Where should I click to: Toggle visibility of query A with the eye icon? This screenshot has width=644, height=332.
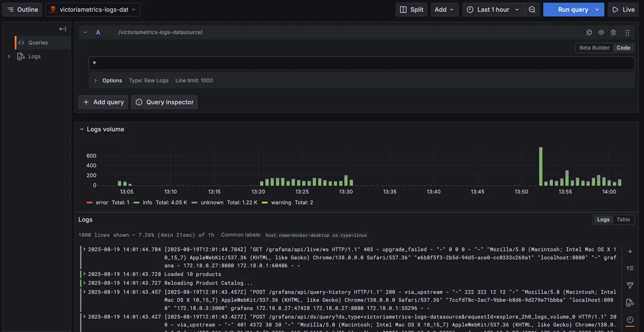tap(601, 32)
